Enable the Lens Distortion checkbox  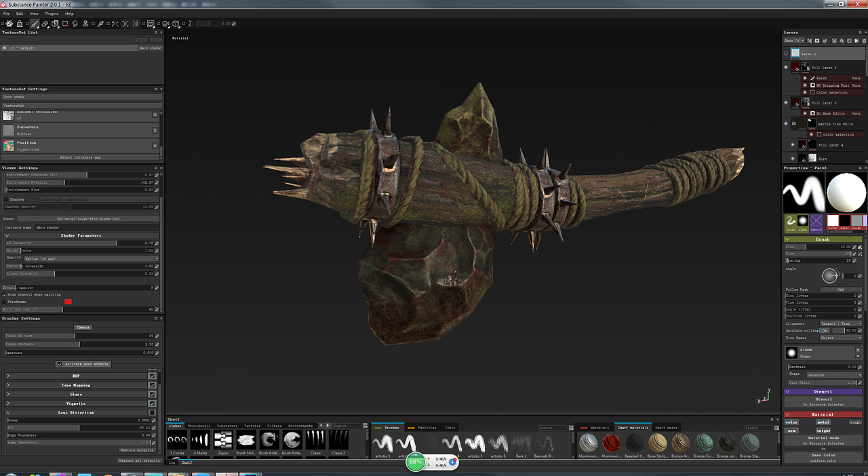click(152, 412)
